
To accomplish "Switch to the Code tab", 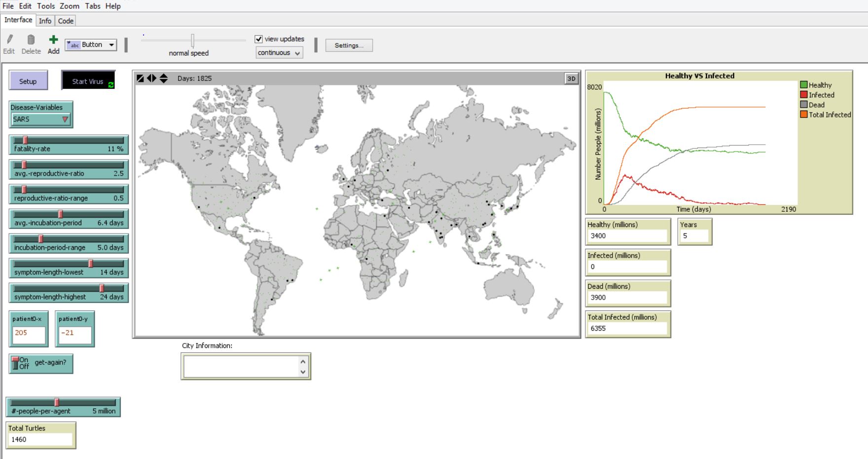I will coord(66,21).
